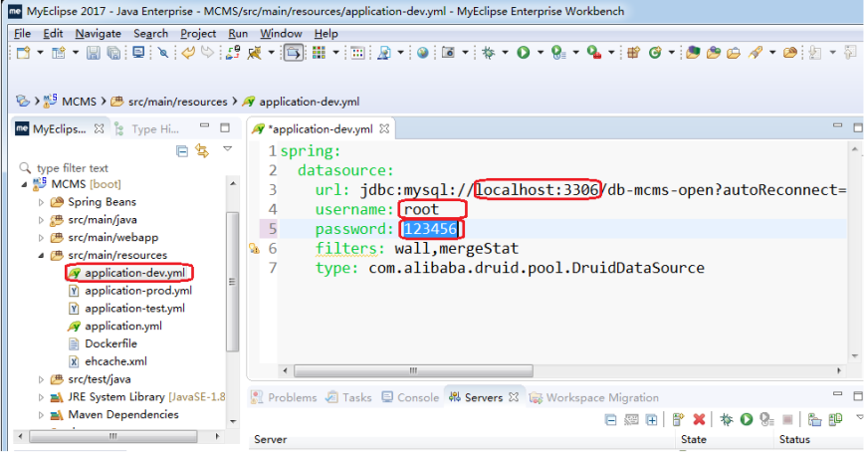
Task: Expand the Spring Beans tree node
Action: (41, 202)
